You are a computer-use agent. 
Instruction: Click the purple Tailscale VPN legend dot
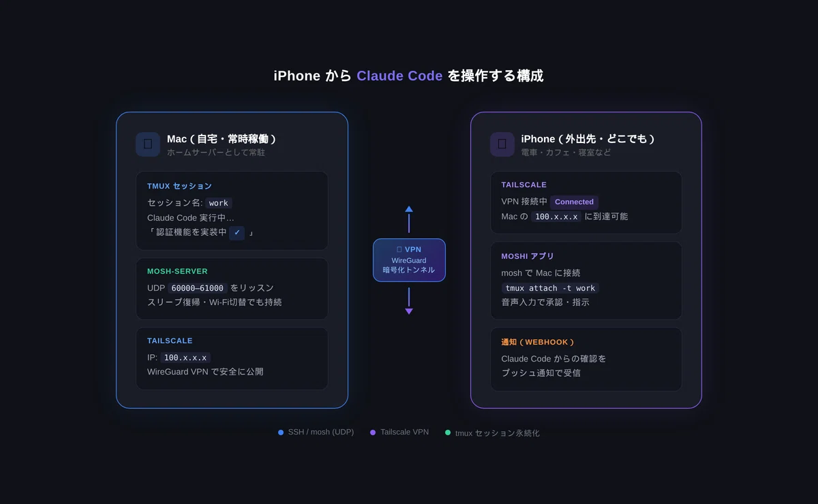(373, 432)
